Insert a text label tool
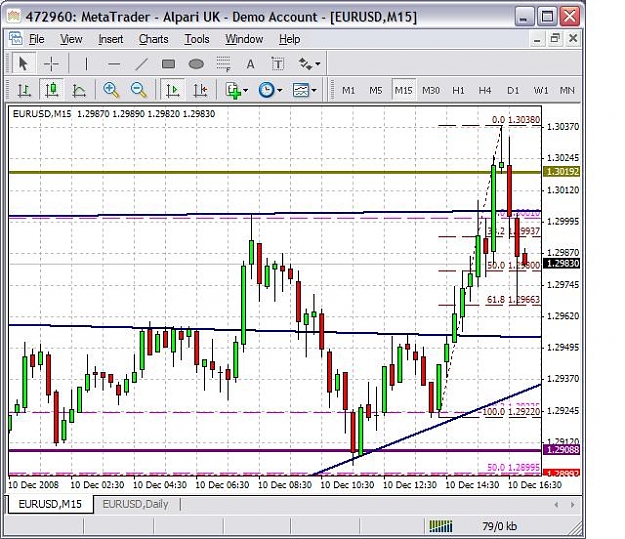The image size is (625, 539). [277, 64]
